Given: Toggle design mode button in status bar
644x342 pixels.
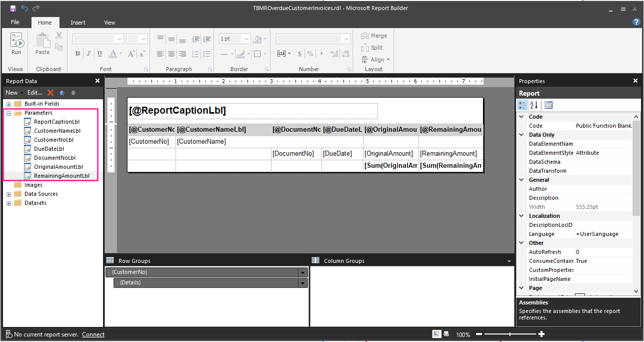Looking at the screenshot, I should point(436,334).
